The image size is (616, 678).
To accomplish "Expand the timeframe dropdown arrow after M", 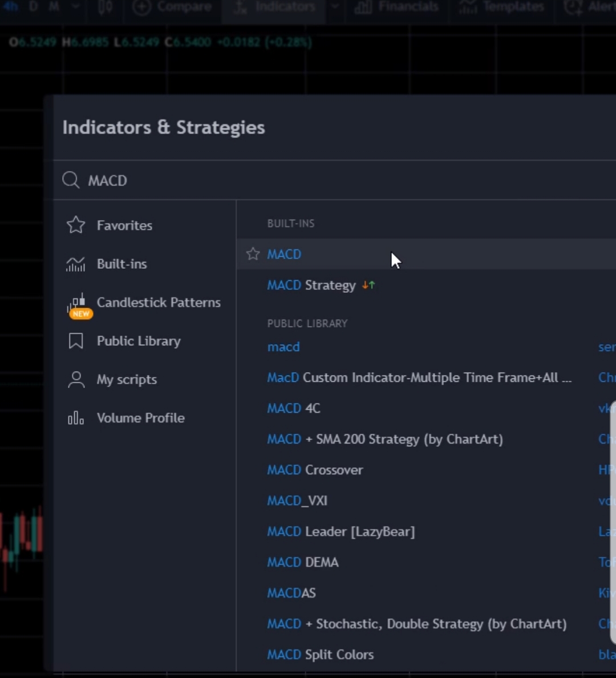I will [76, 7].
